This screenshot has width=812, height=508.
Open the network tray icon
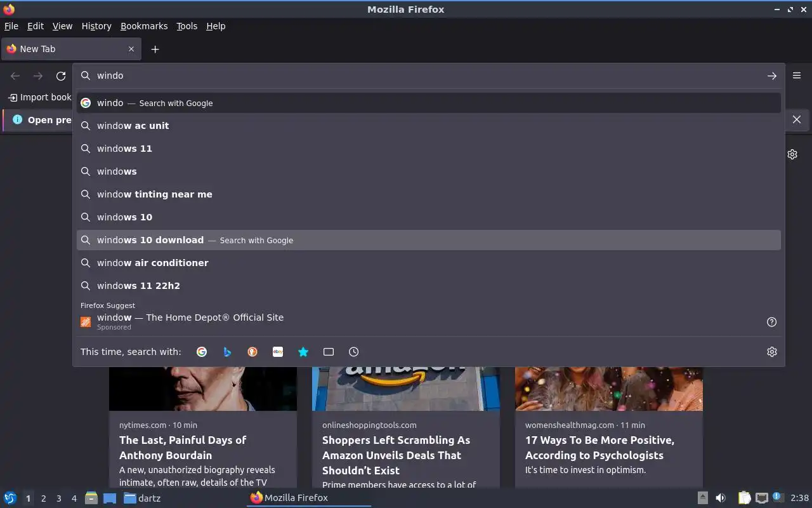[x=762, y=498]
